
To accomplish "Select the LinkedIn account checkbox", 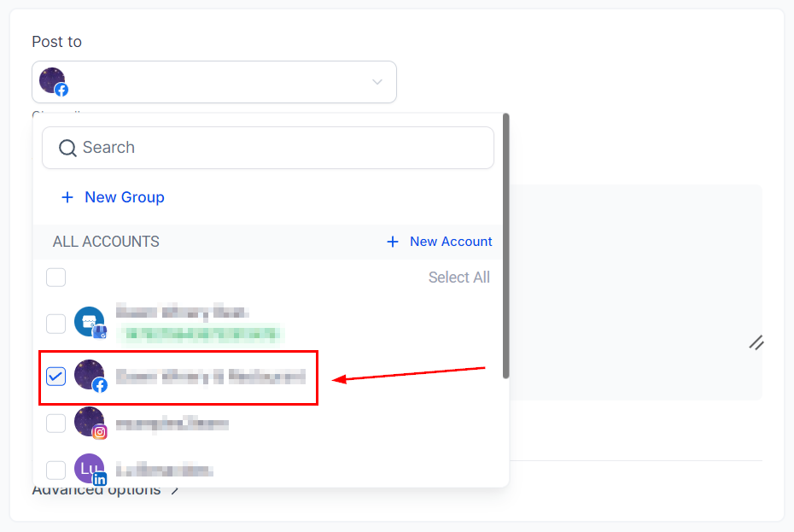I will point(55,470).
